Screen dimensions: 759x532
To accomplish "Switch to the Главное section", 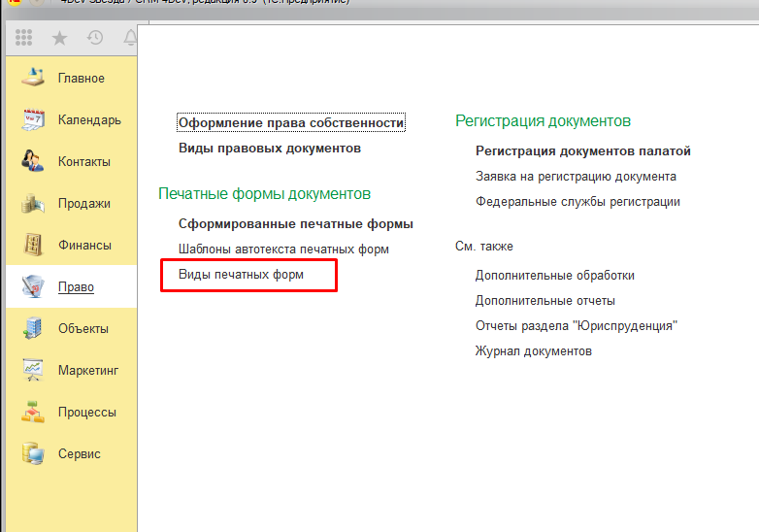I will pos(81,78).
